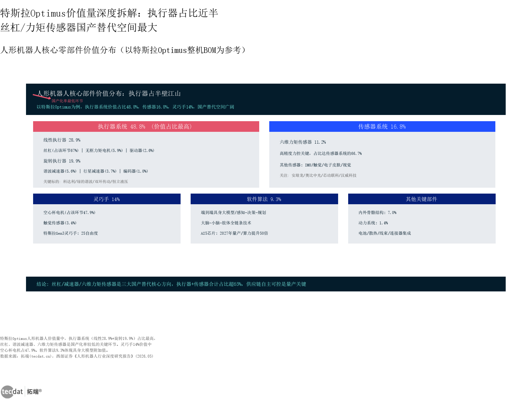532x399 pixels.
Task: Click the main title 特斯拉Optimus价值量深度拆解
Action: click(x=109, y=13)
